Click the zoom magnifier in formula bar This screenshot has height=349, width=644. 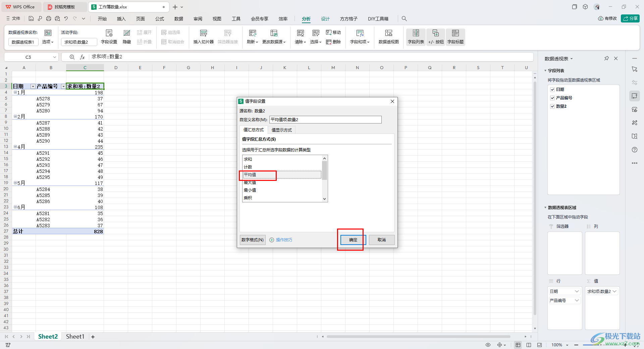tap(72, 57)
